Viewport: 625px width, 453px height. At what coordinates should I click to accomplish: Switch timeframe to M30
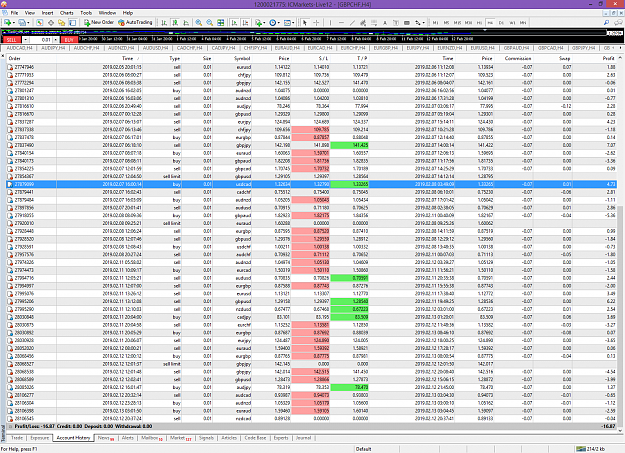tap(468, 23)
